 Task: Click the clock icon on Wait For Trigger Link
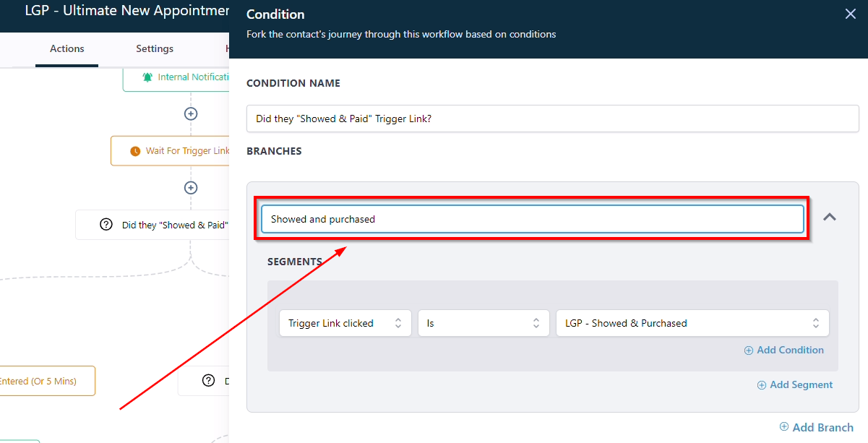point(135,151)
